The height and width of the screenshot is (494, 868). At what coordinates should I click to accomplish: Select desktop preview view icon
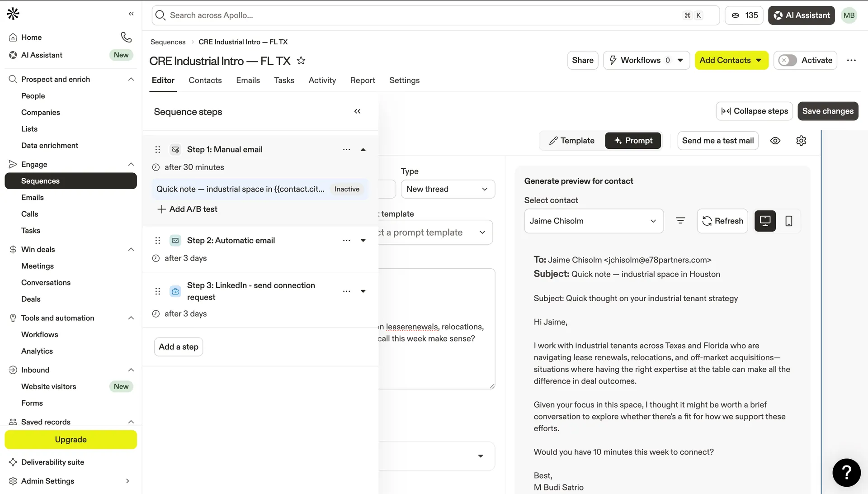point(765,221)
